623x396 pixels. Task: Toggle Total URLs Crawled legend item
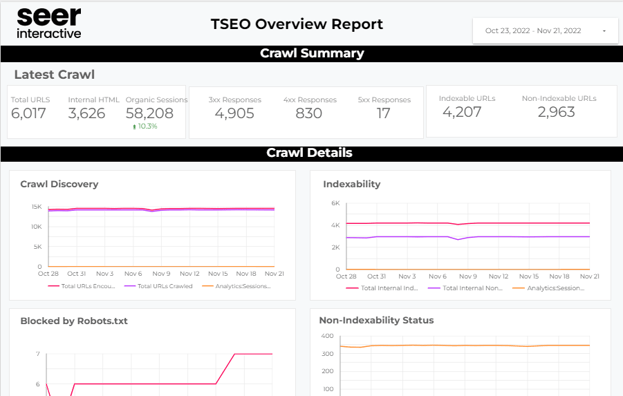point(159,286)
